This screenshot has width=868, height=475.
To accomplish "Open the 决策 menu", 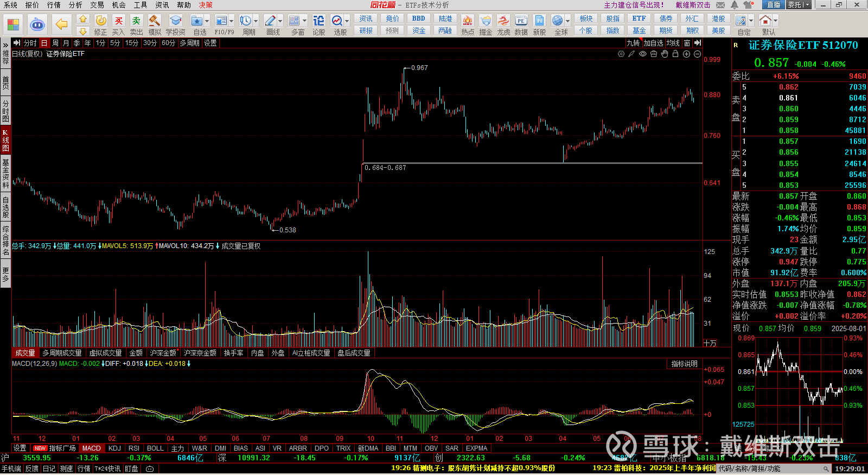I will tap(206, 5).
